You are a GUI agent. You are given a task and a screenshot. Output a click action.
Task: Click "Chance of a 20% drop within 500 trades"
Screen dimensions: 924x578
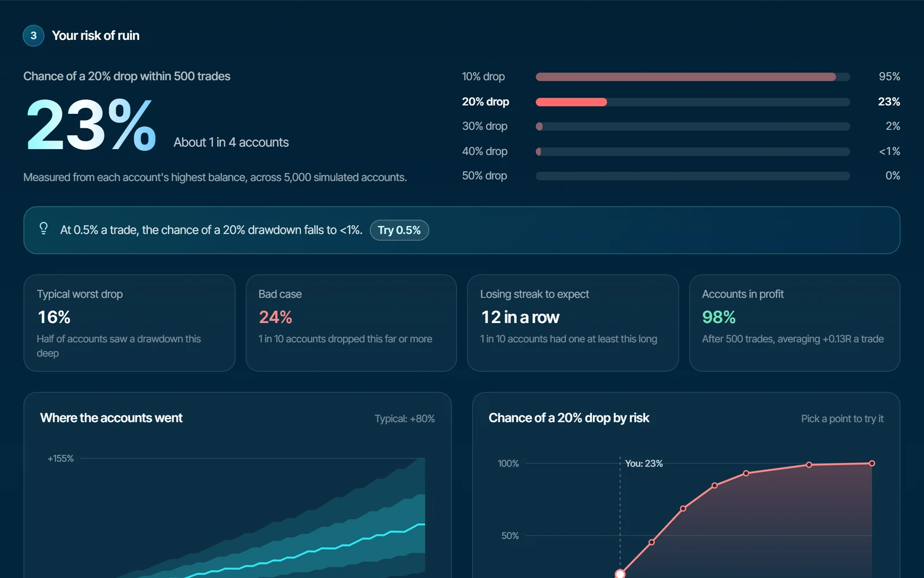coord(127,76)
